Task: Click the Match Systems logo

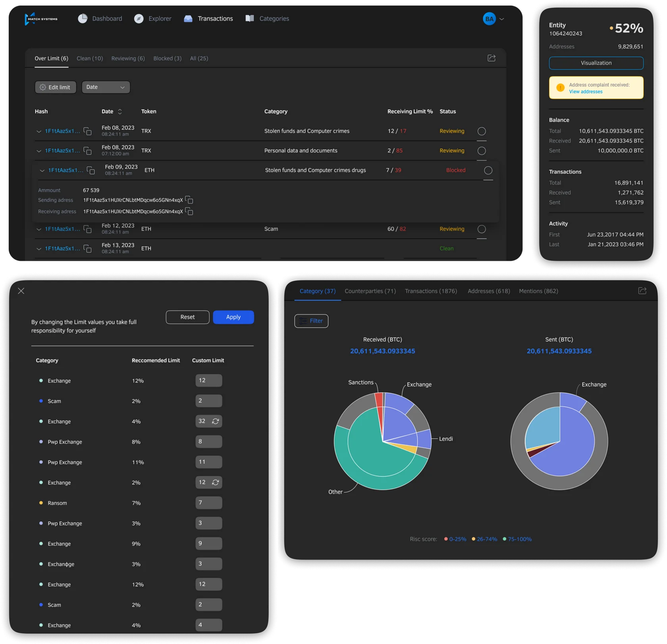Action: click(x=41, y=19)
